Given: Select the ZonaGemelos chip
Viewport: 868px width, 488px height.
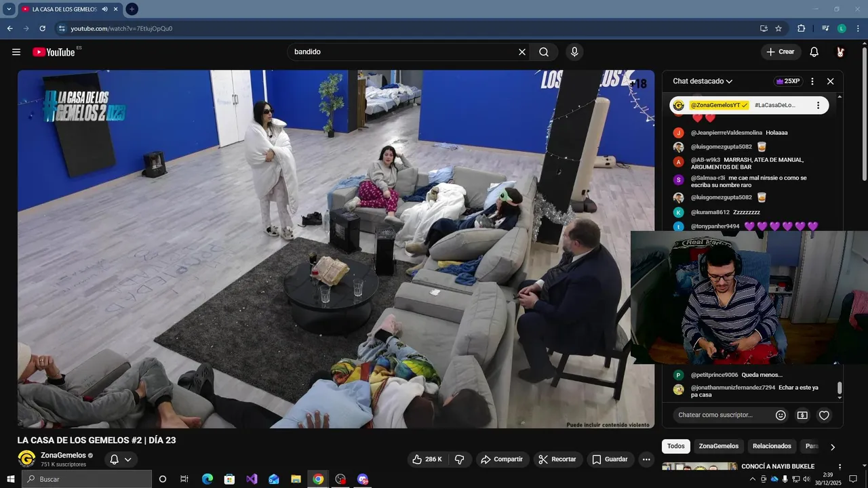Looking at the screenshot, I should click(719, 446).
